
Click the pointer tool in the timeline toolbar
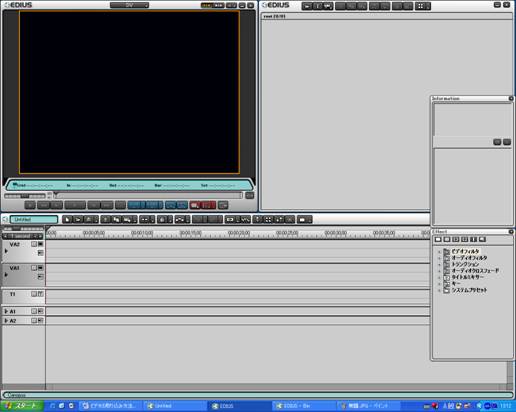point(67,219)
